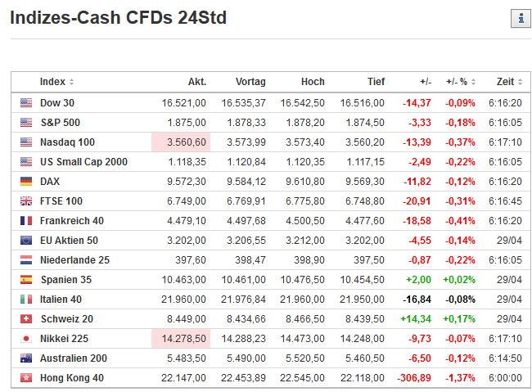Click the UK flag icon beside FTSE 100
Image resolution: width=532 pixels, height=392 pixels.
[x=26, y=201]
